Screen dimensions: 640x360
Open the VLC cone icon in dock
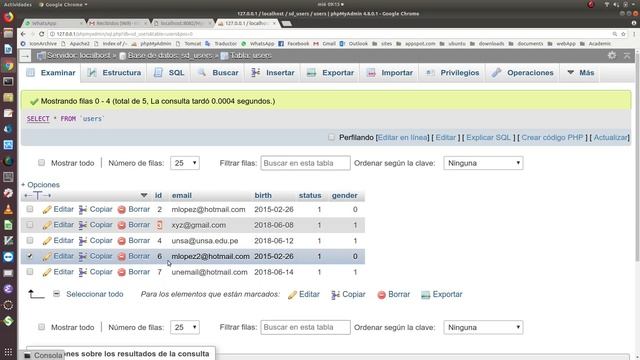click(x=8, y=209)
